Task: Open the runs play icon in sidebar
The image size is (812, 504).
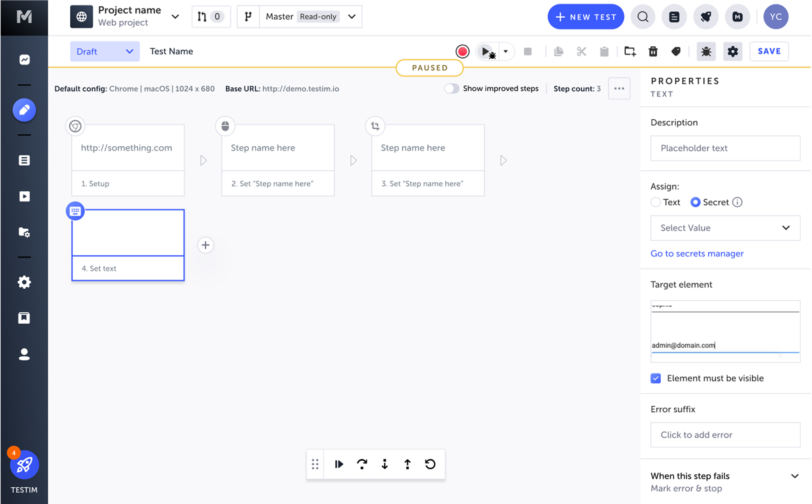Action: tap(24, 196)
